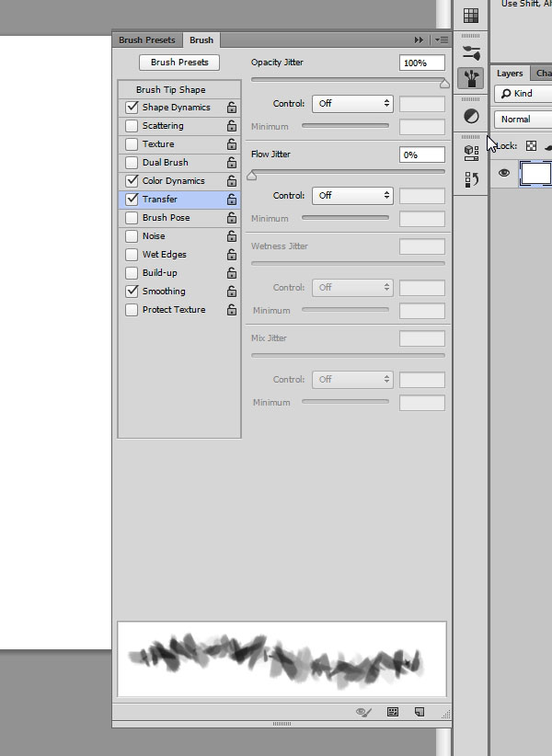This screenshot has height=756, width=552.
Task: Uncheck Color Dynamics option
Action: pyautogui.click(x=132, y=181)
